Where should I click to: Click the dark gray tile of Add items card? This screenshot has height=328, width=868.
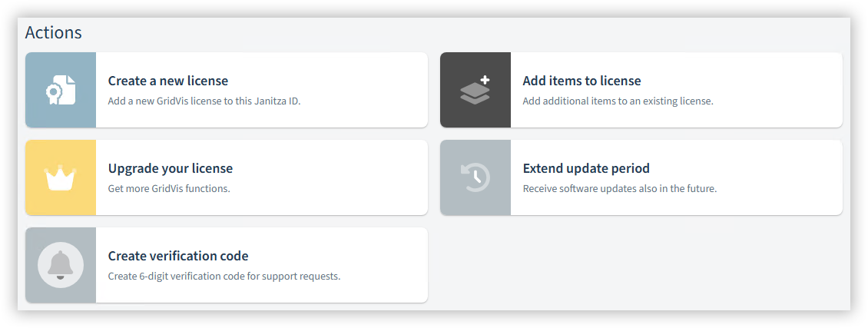475,90
